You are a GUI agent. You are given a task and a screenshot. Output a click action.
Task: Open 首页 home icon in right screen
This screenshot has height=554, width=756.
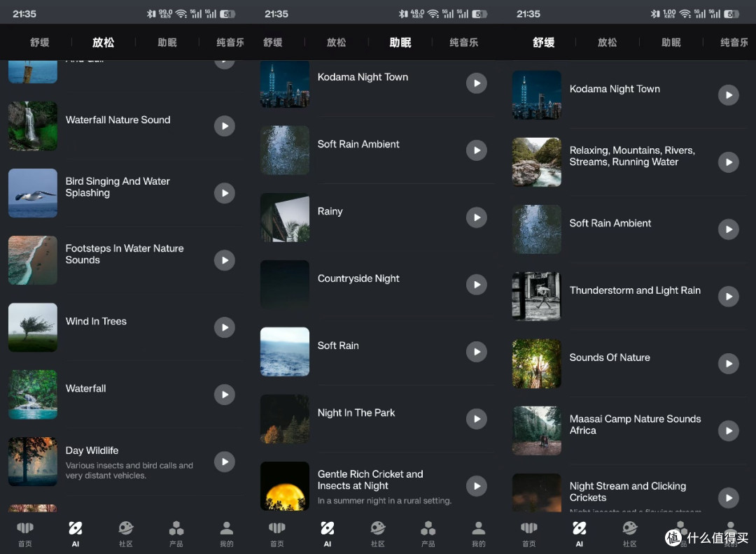[529, 534]
